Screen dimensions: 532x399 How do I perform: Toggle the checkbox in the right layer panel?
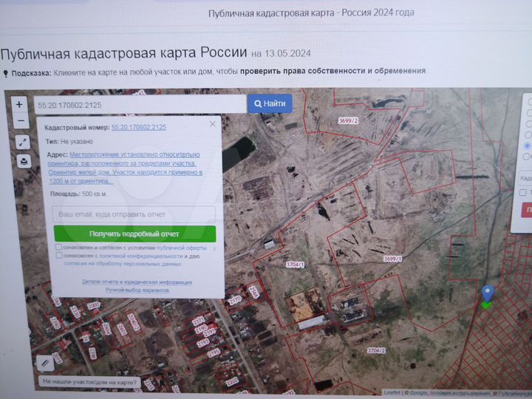(523, 193)
